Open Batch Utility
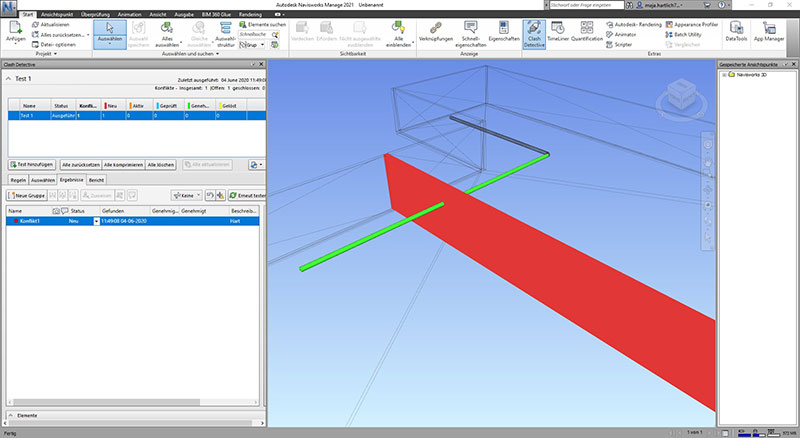The height and width of the screenshot is (438, 800). pos(683,35)
